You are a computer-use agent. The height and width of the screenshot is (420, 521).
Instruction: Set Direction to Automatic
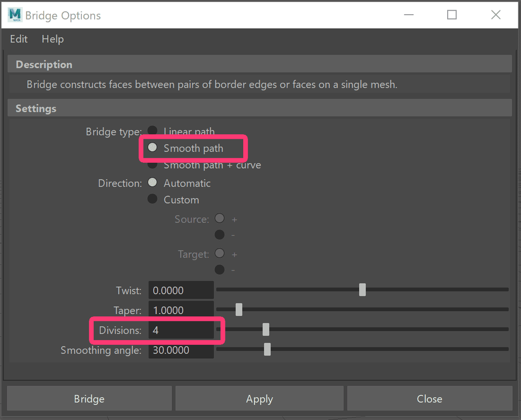(152, 182)
